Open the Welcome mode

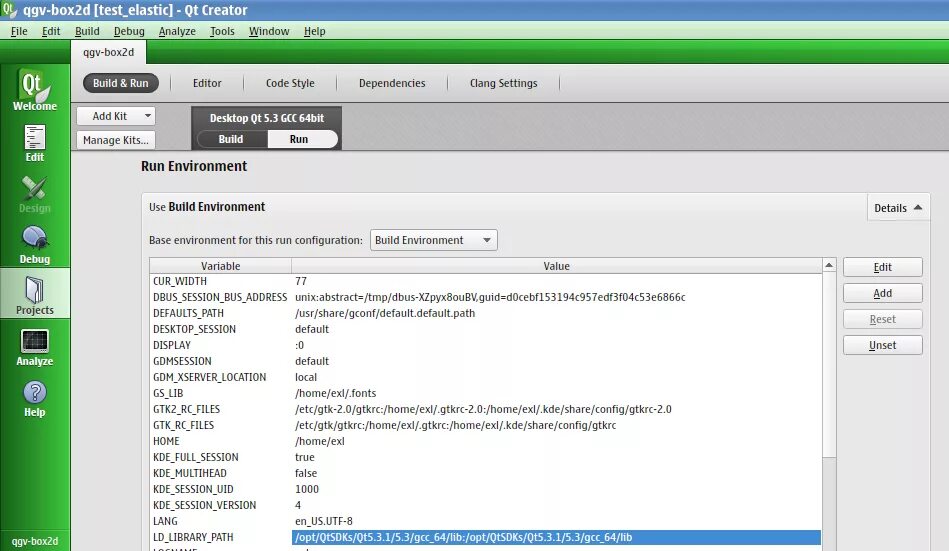tap(34, 90)
